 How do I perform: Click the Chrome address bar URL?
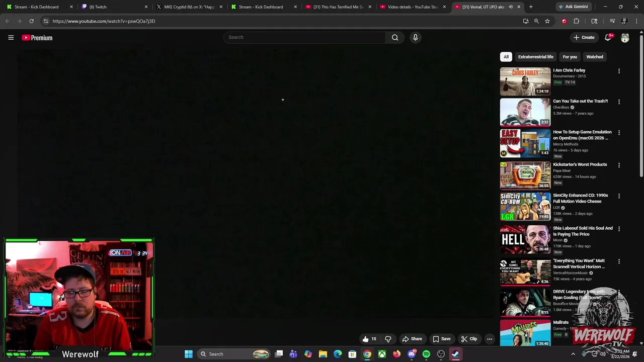coord(104,21)
